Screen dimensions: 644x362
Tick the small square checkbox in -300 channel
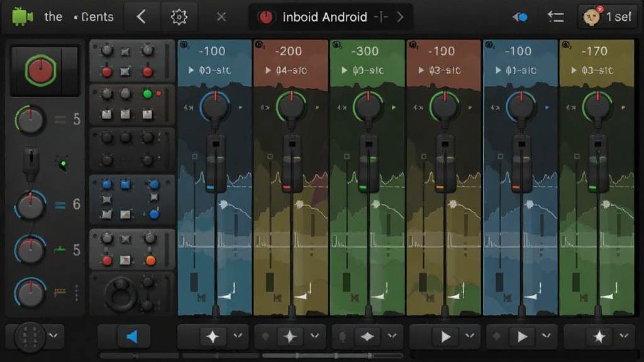[x=347, y=156]
